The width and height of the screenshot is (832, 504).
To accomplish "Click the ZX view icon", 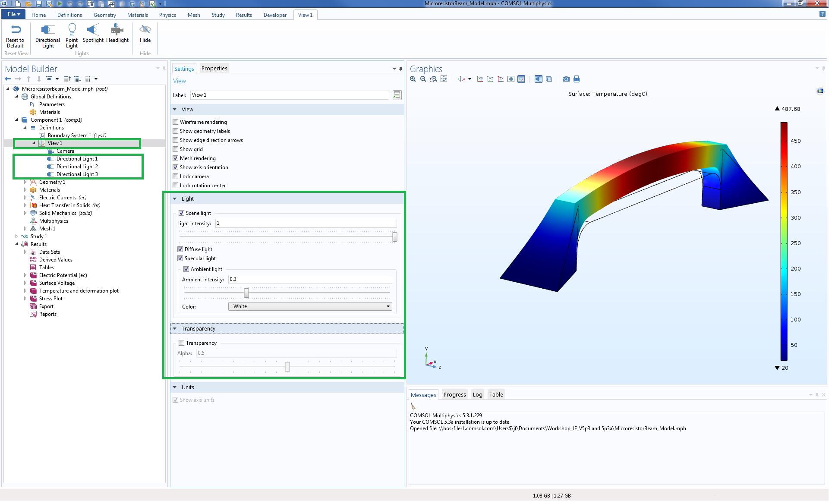I will (501, 79).
